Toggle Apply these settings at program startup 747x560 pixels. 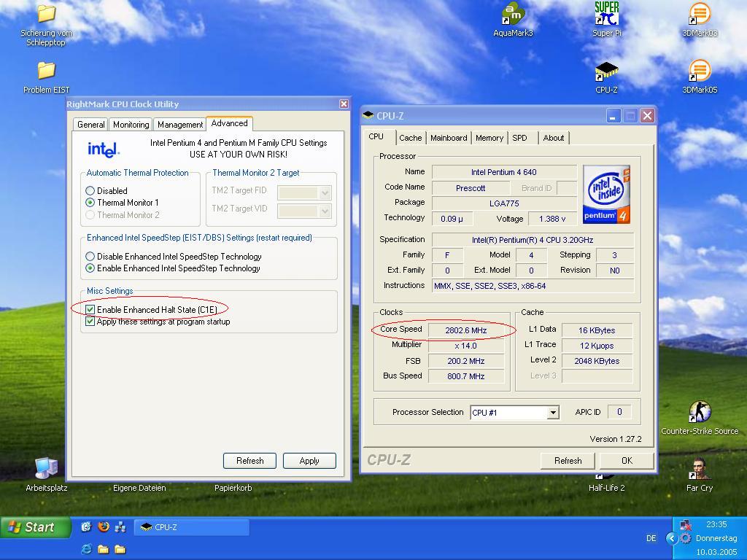[90, 322]
